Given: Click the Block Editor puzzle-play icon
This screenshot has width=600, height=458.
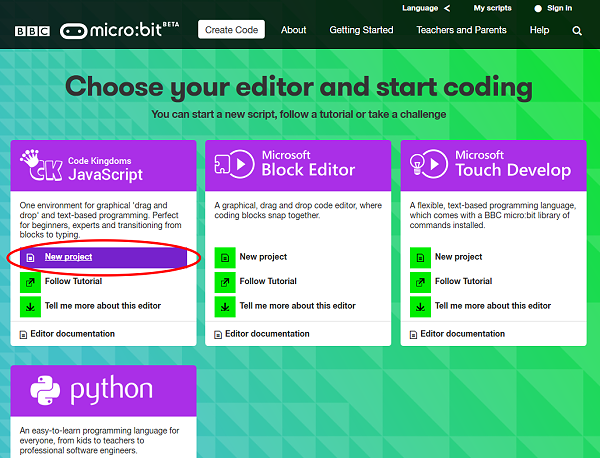Looking at the screenshot, I should click(234, 164).
